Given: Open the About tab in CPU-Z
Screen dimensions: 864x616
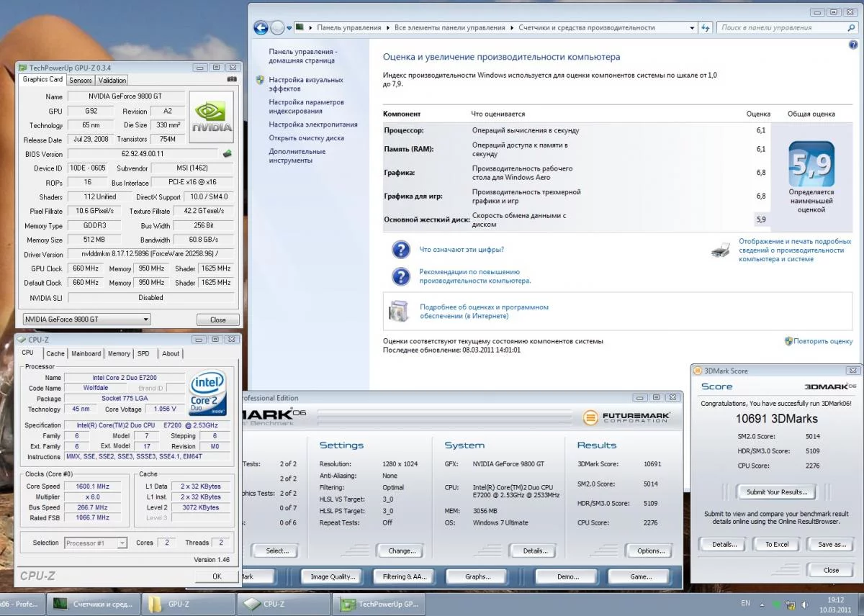Looking at the screenshot, I should [x=171, y=353].
